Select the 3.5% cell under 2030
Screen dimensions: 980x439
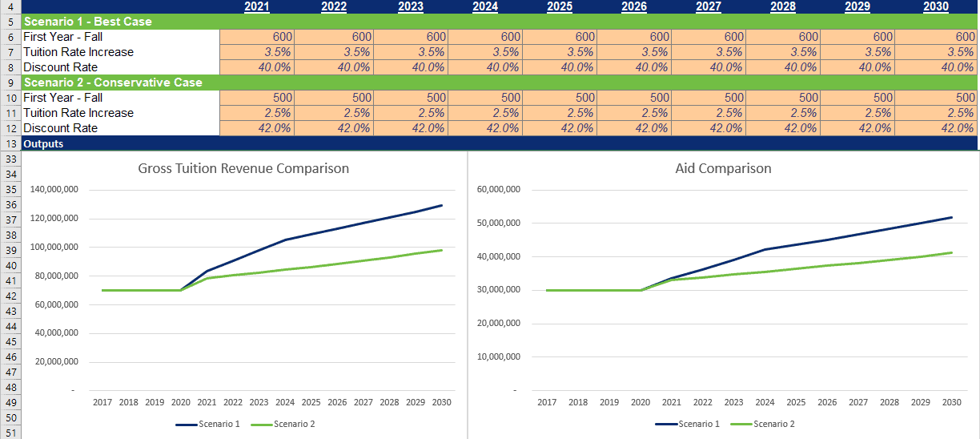click(937, 52)
